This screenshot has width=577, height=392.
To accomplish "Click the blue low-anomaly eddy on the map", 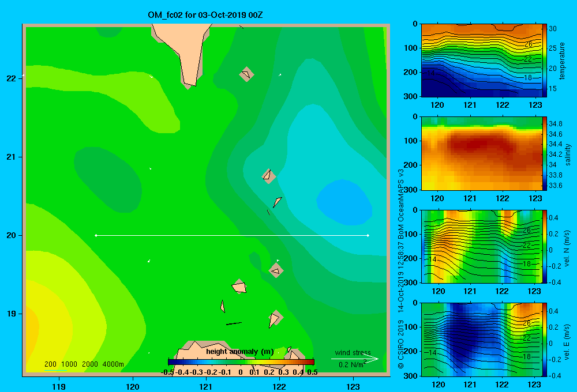I will coord(344,202).
